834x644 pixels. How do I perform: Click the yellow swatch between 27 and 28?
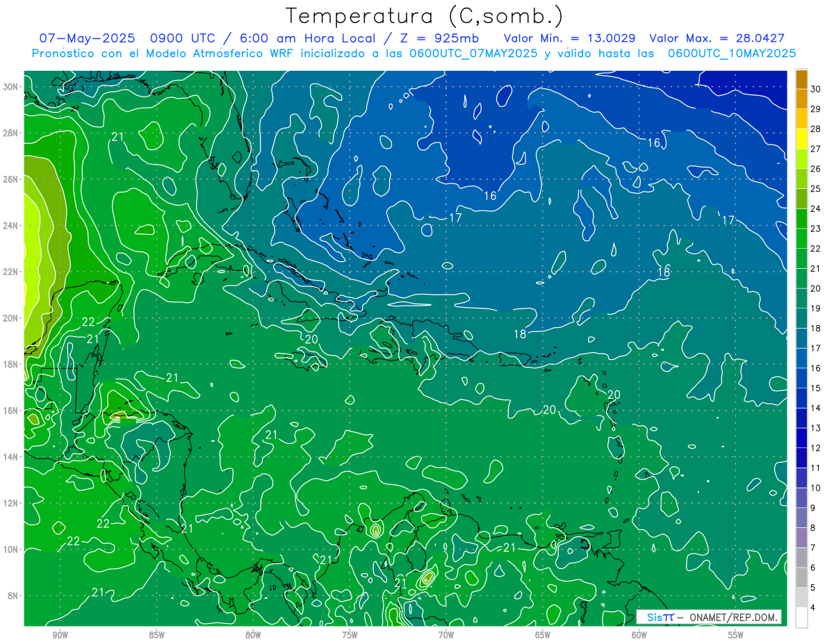point(801,138)
